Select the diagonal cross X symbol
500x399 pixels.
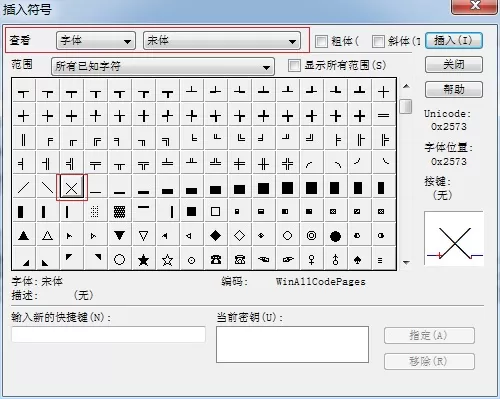72,188
